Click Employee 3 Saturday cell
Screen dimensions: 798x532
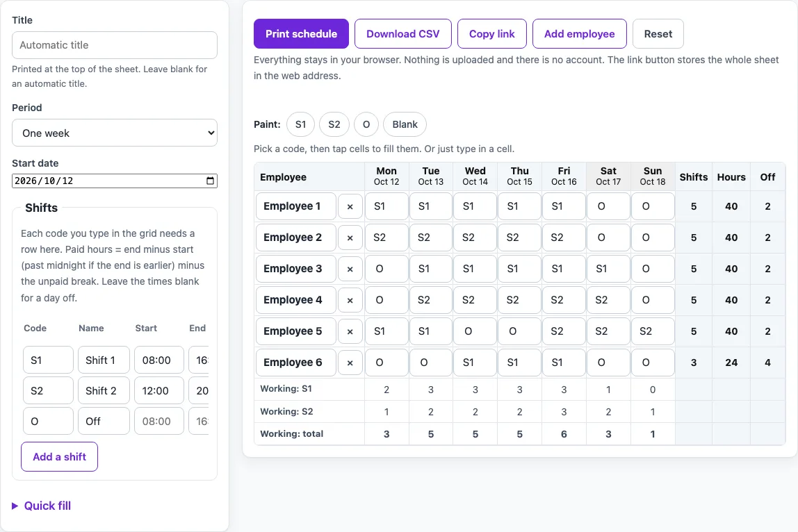click(609, 269)
